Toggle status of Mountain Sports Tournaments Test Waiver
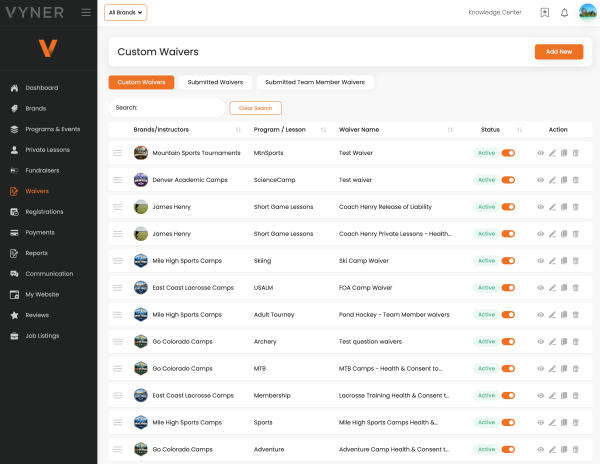 (508, 153)
